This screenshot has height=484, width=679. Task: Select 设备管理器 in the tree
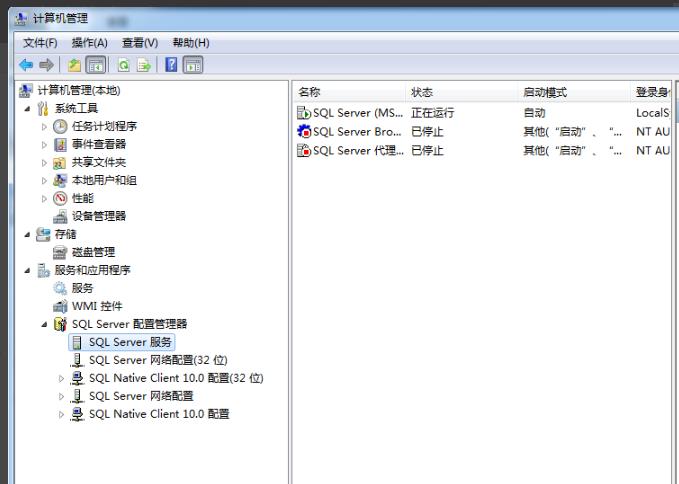pos(98,216)
